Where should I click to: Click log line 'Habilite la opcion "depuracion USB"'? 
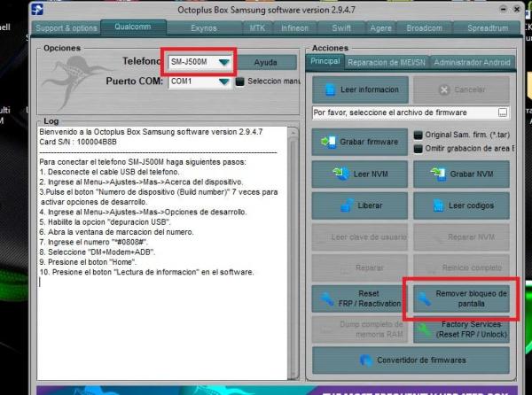coord(106,222)
